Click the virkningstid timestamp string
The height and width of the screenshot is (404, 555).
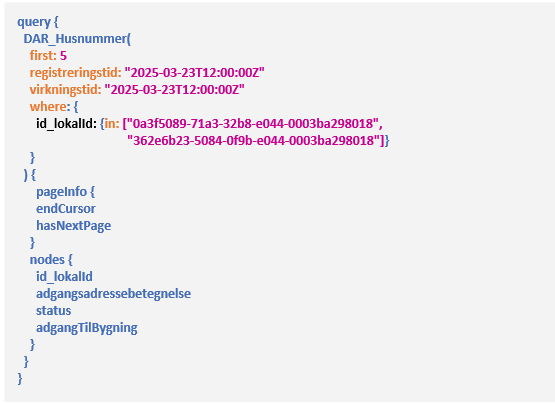(174, 90)
